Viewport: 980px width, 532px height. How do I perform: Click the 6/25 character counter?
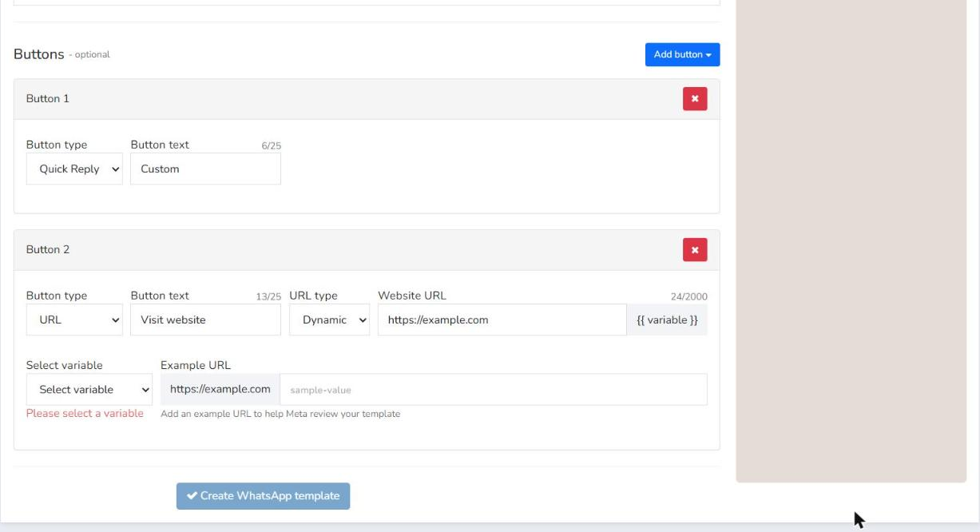click(x=272, y=146)
